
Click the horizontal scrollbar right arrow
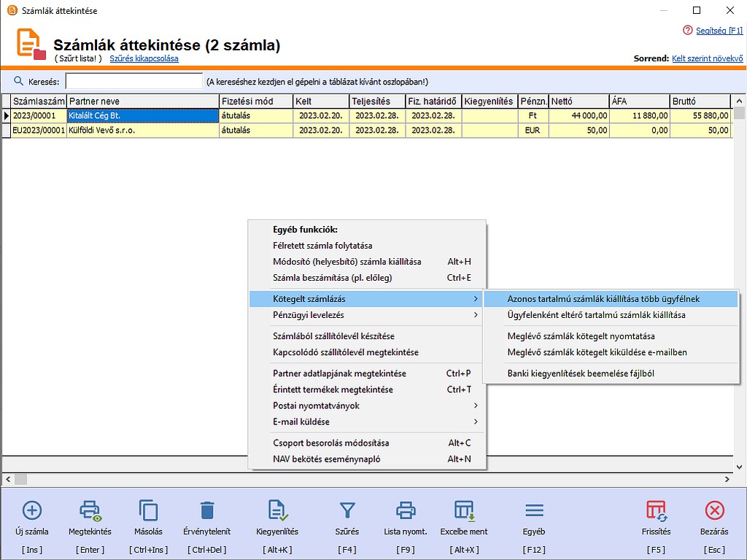pos(727,479)
